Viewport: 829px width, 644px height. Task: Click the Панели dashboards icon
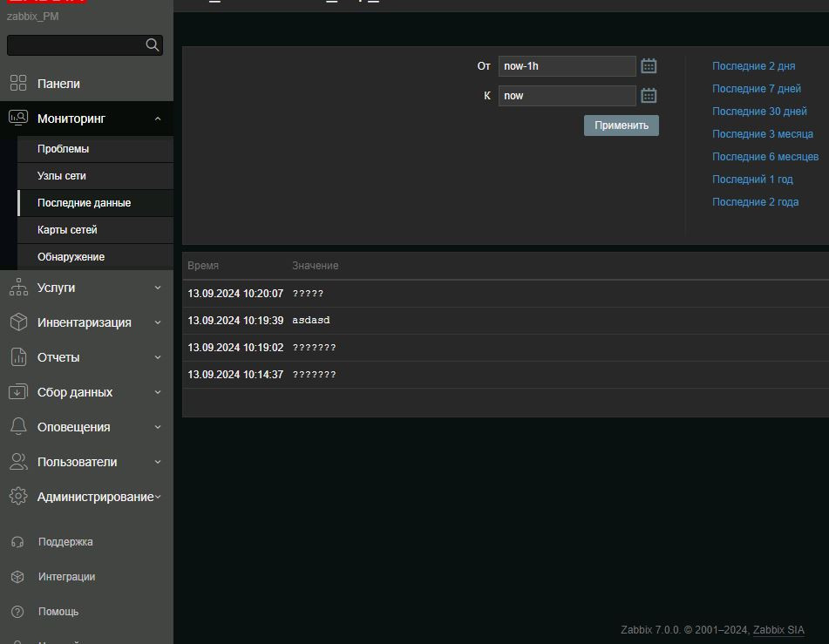(x=18, y=84)
